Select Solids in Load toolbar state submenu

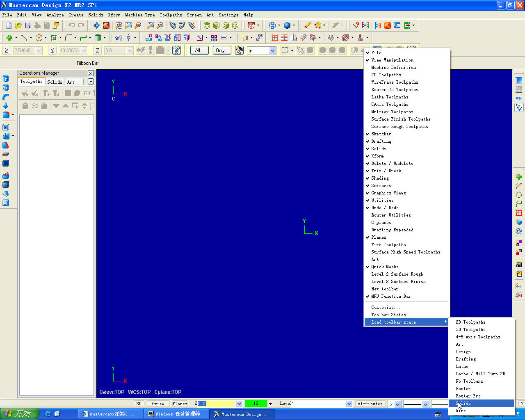point(482,403)
